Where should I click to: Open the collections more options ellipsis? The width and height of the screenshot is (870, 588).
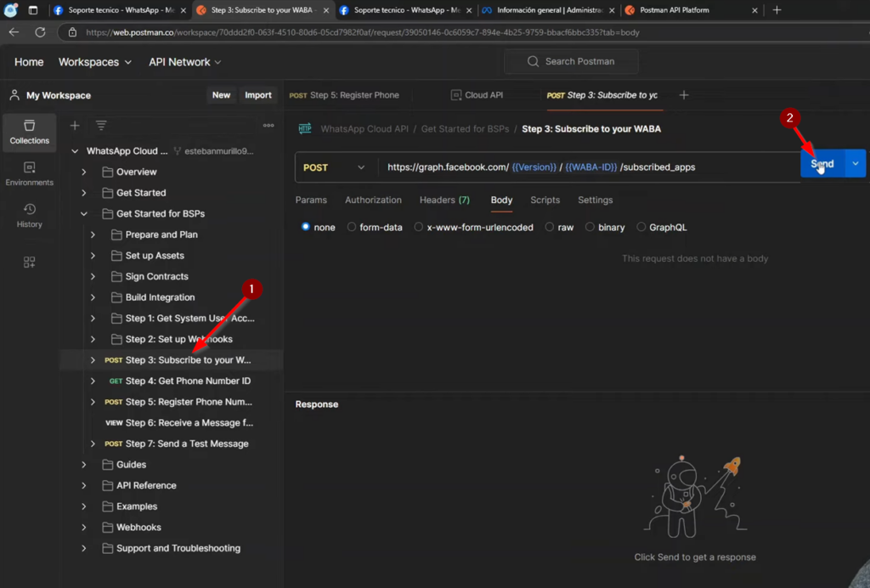[268, 126]
